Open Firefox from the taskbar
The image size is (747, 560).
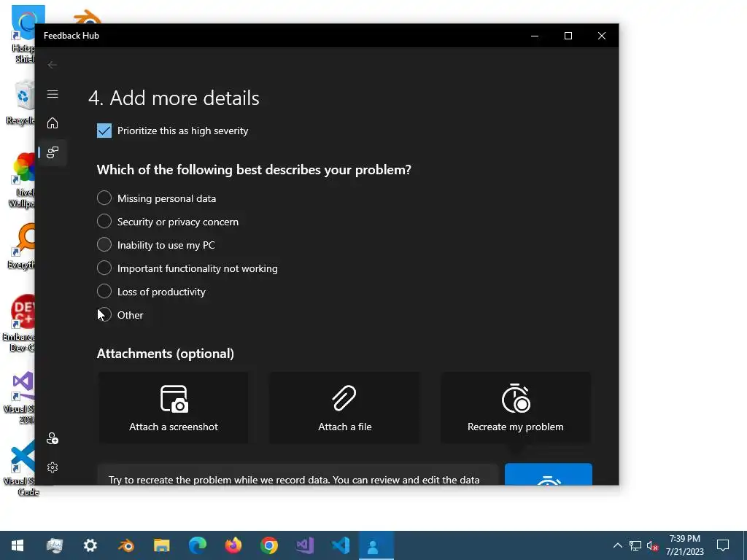tap(233, 545)
